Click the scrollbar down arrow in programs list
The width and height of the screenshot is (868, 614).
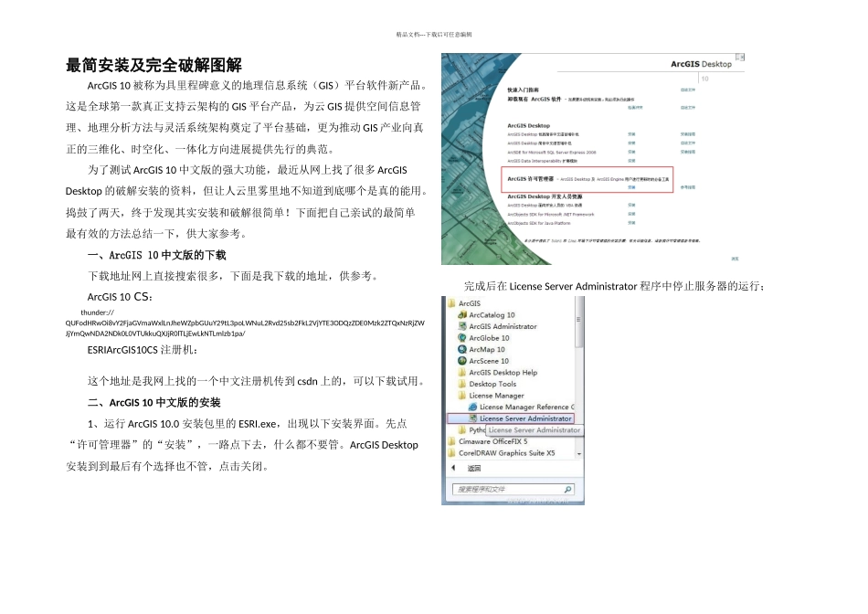pyautogui.click(x=579, y=454)
